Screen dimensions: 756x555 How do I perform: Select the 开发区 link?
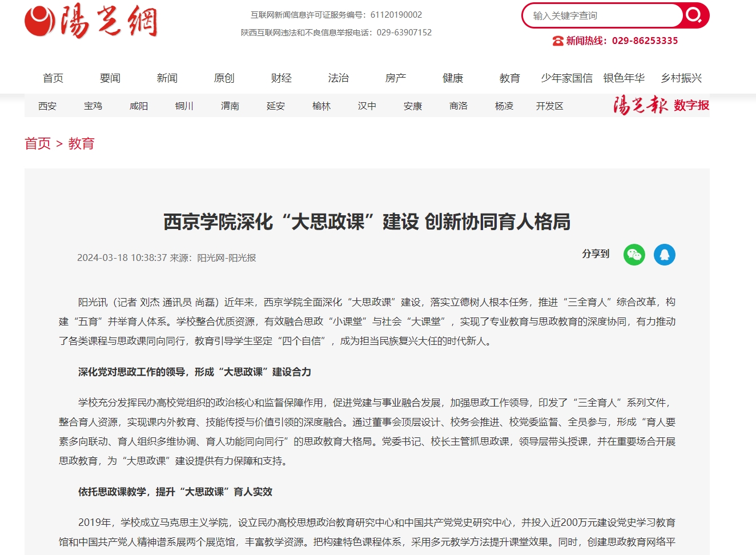pos(550,106)
